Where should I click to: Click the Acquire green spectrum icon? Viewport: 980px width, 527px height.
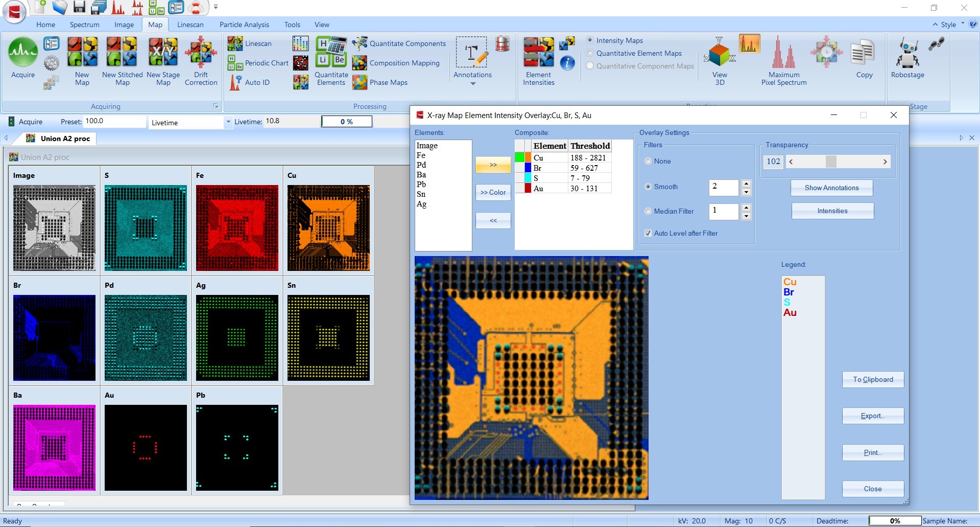click(x=23, y=53)
